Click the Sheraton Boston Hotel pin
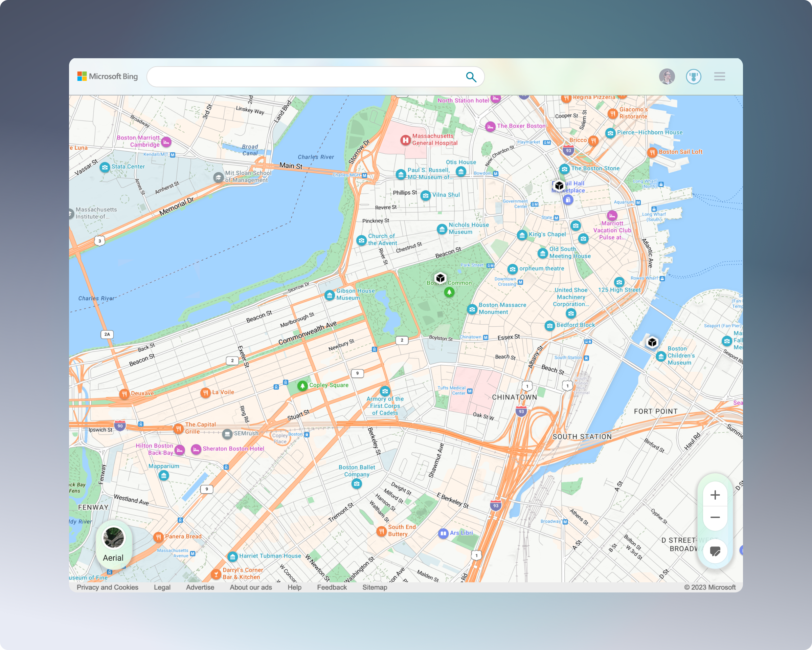The image size is (812, 650). (196, 449)
